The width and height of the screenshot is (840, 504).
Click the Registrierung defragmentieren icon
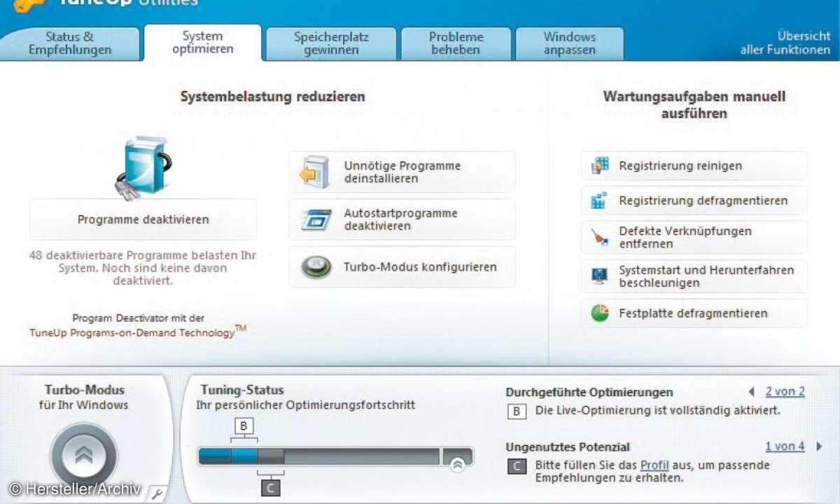point(600,201)
